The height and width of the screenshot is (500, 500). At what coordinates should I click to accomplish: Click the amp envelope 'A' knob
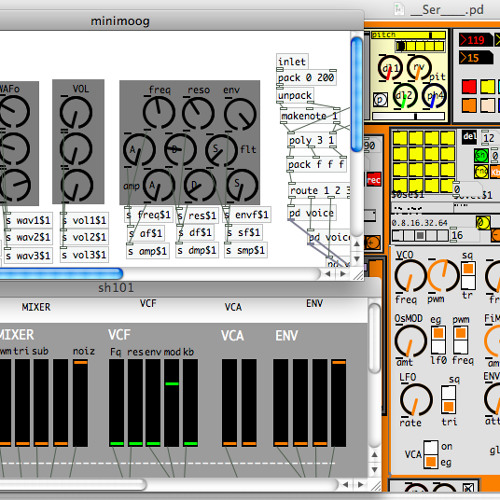159,185
